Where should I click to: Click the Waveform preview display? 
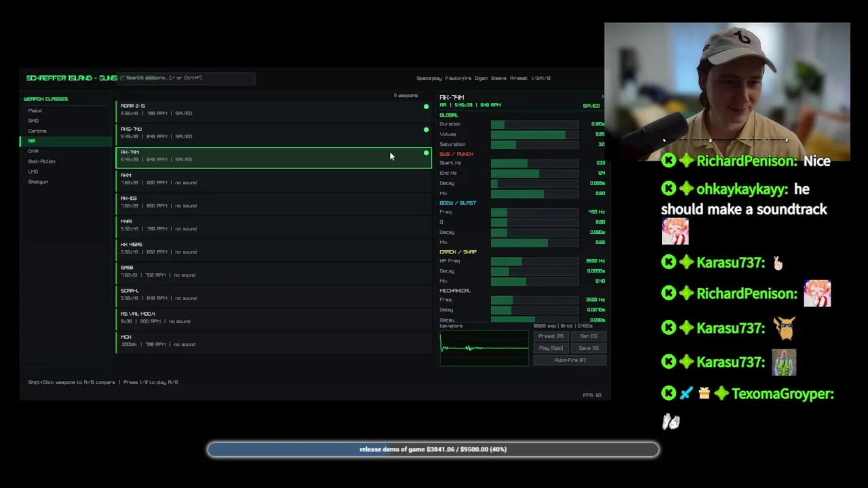[484, 348]
